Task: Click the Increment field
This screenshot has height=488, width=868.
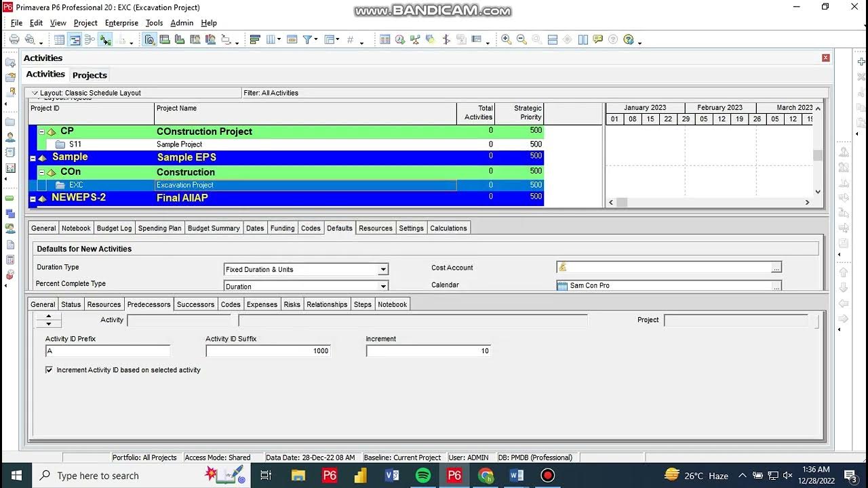Action: pyautogui.click(x=428, y=351)
